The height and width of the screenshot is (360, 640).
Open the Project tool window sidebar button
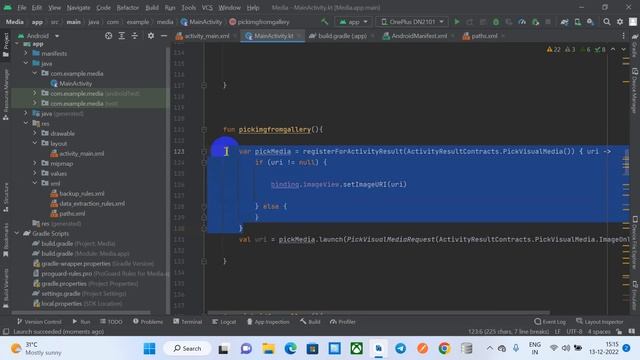(6, 45)
